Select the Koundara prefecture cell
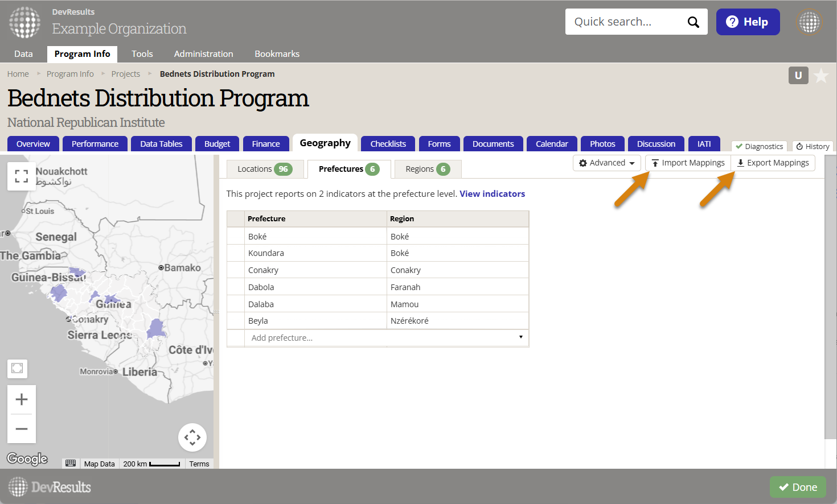The image size is (837, 504). (x=316, y=253)
